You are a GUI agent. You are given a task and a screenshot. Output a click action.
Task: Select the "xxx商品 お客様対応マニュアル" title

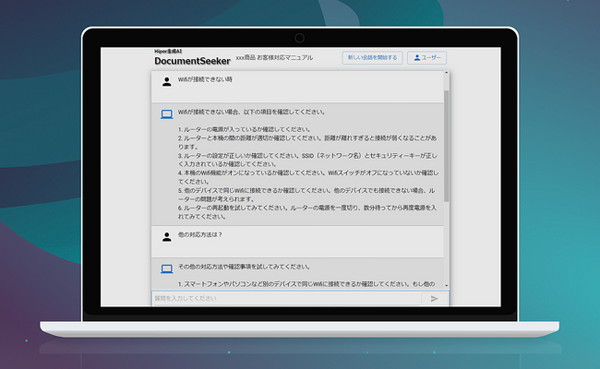click(x=274, y=58)
